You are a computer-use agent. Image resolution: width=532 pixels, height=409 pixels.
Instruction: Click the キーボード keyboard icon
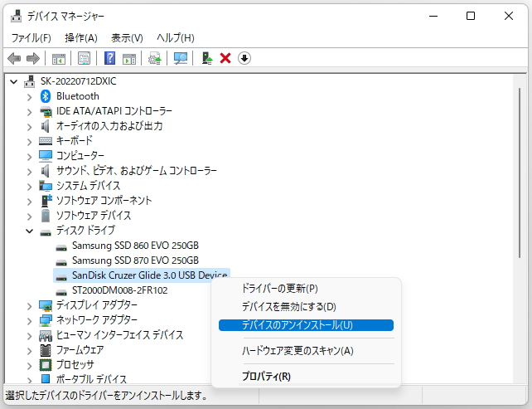click(x=46, y=141)
